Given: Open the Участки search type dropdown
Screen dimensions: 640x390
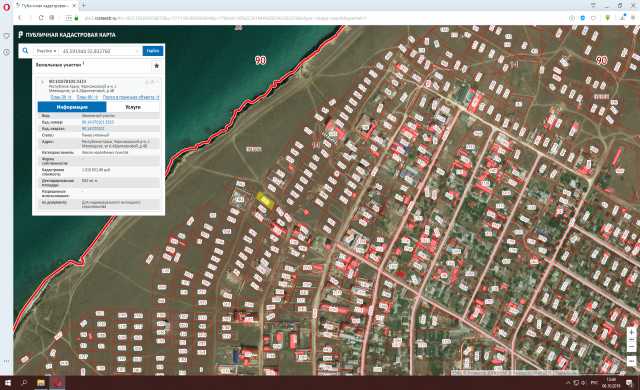Looking at the screenshot, I should tap(46, 51).
